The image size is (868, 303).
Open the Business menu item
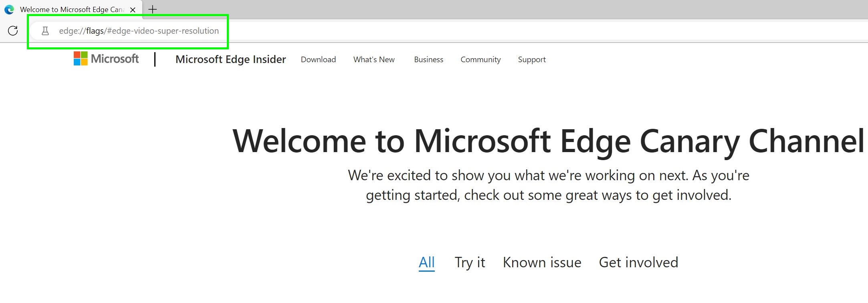[x=428, y=59]
